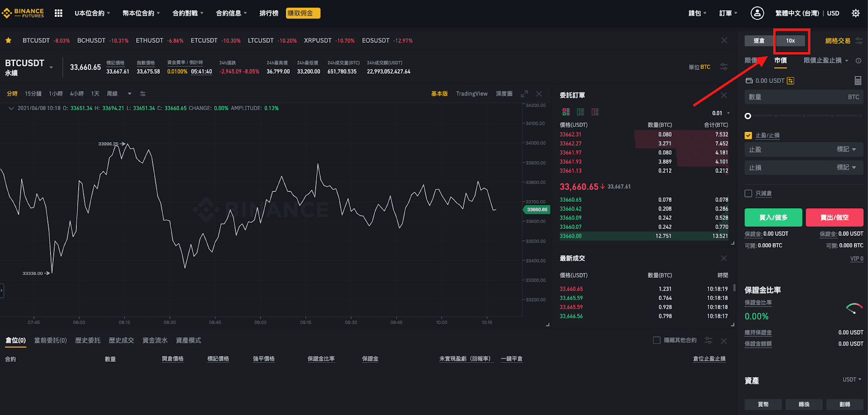The image size is (868, 415).
Task: Show sell orders only in order book
Action: (x=595, y=112)
